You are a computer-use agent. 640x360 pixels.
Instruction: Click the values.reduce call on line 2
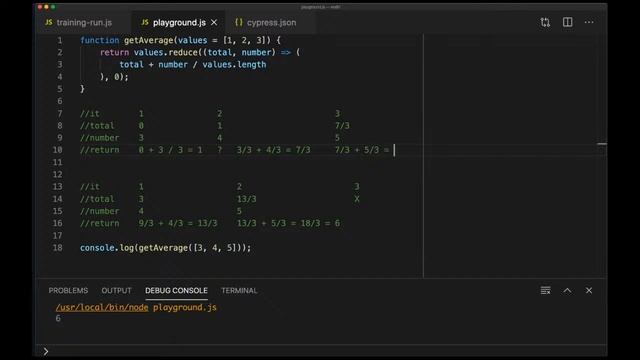[x=165, y=53]
